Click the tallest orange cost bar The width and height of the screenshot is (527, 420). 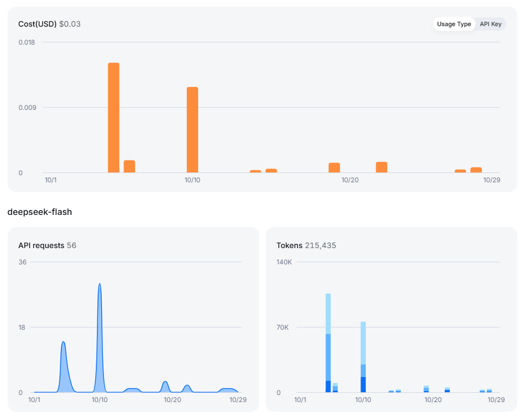point(114,118)
